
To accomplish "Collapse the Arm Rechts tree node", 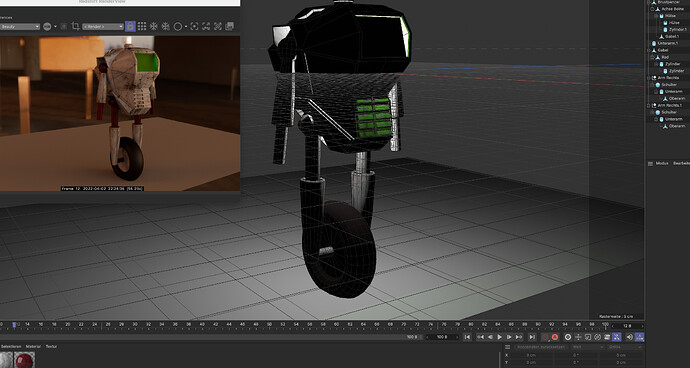I will click(x=649, y=78).
